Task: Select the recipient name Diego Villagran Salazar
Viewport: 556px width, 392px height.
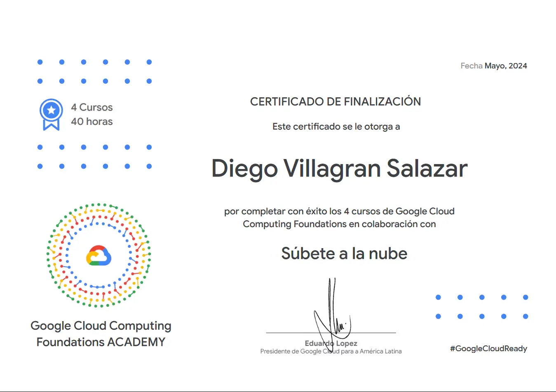Action: coord(339,168)
